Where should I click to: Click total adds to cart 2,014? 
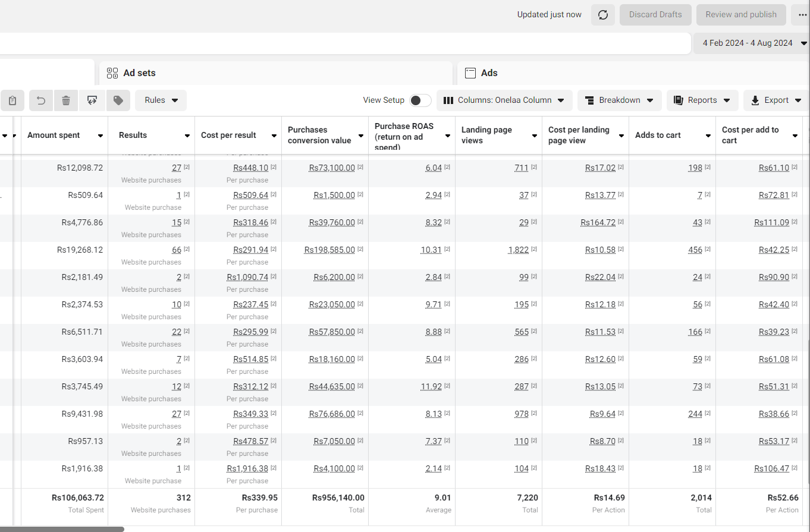click(701, 498)
